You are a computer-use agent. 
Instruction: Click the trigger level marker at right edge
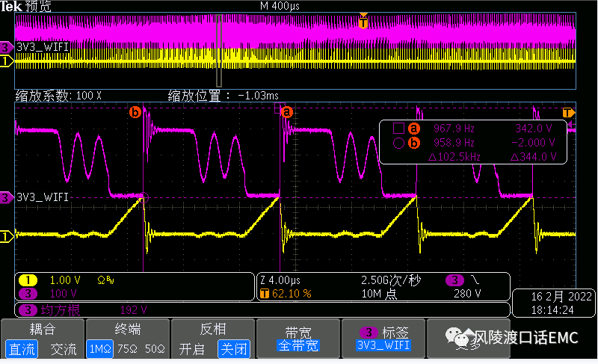(568, 113)
